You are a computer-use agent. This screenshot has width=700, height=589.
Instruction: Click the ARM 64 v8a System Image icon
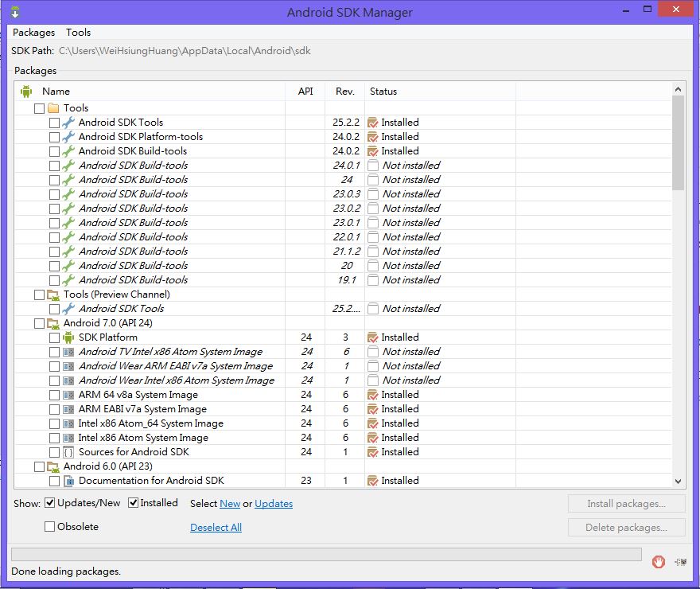68,395
